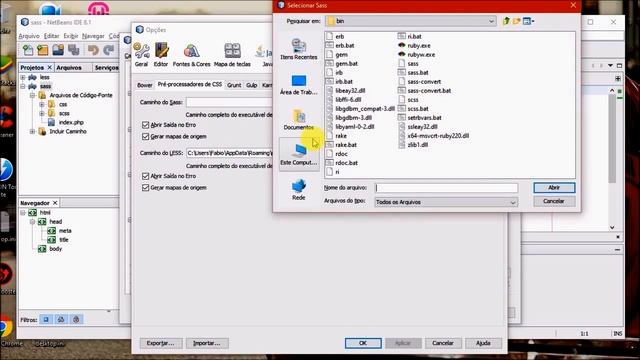Click Undo icon in NetBeans toolbar
Viewport: 640px width, 360px height.
click(93, 50)
